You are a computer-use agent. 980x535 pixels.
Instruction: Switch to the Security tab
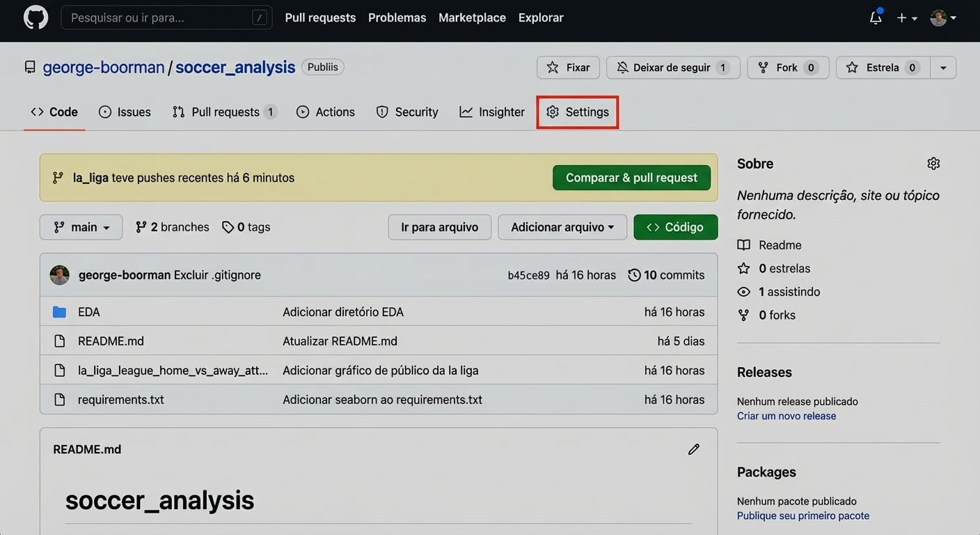(x=407, y=112)
